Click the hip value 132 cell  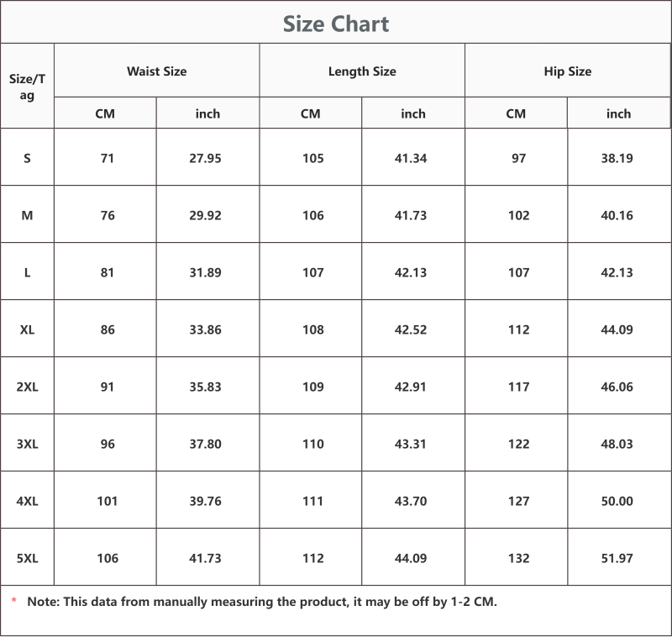tap(518, 558)
